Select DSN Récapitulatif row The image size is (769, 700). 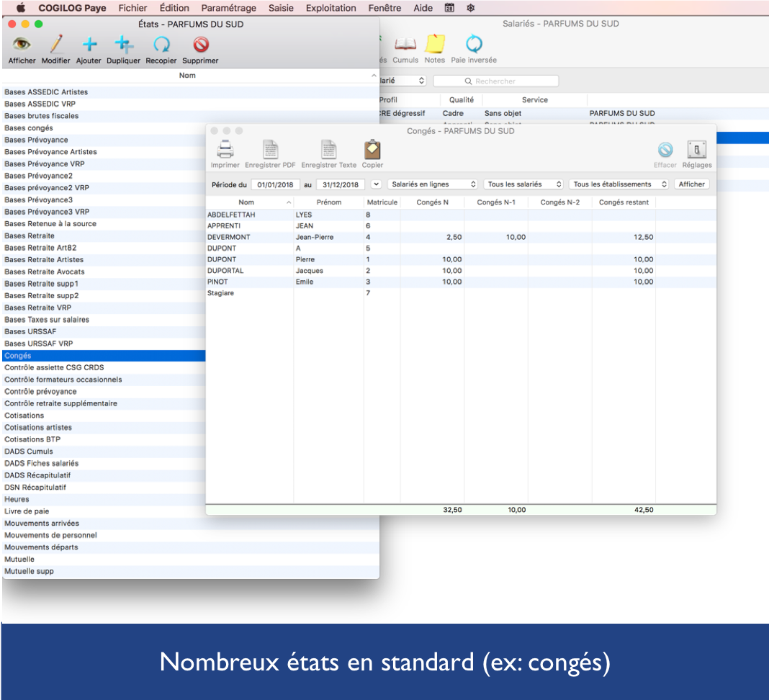click(x=104, y=488)
